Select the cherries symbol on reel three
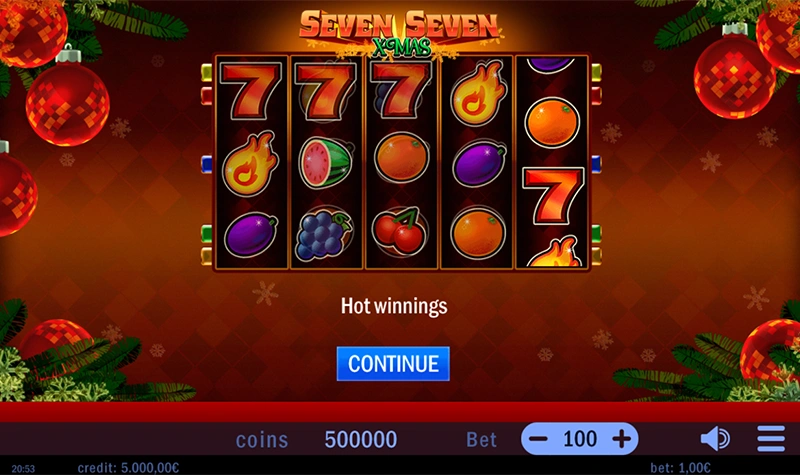The height and width of the screenshot is (475, 800). point(400,232)
